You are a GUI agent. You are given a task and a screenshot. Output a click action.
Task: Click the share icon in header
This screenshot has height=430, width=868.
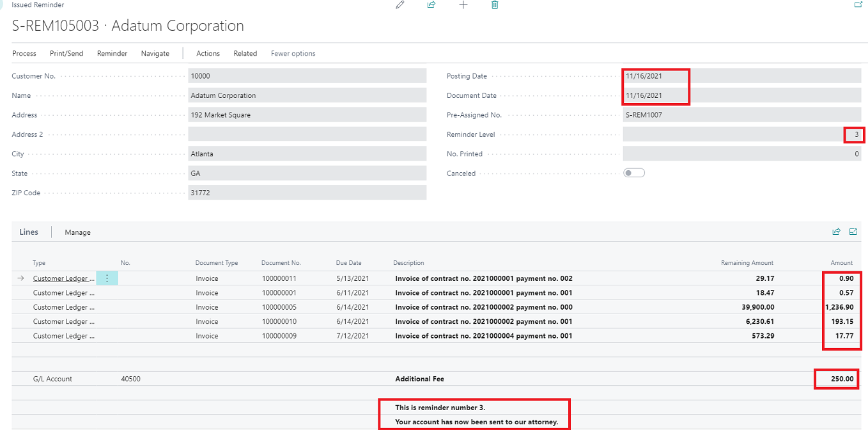[431, 5]
